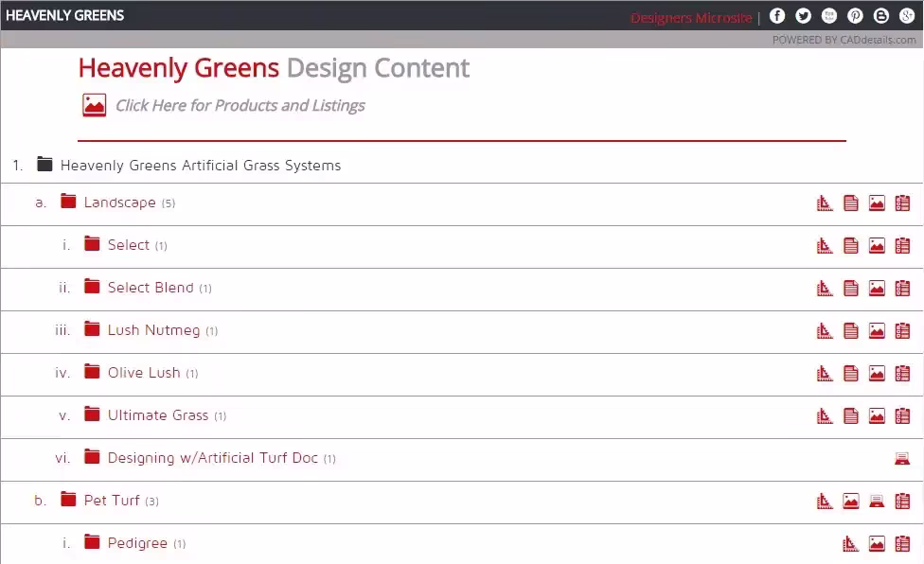The width and height of the screenshot is (924, 564).
Task: Open laptop icon in Designing w/Artificial Turf Doc row
Action: coord(902,459)
